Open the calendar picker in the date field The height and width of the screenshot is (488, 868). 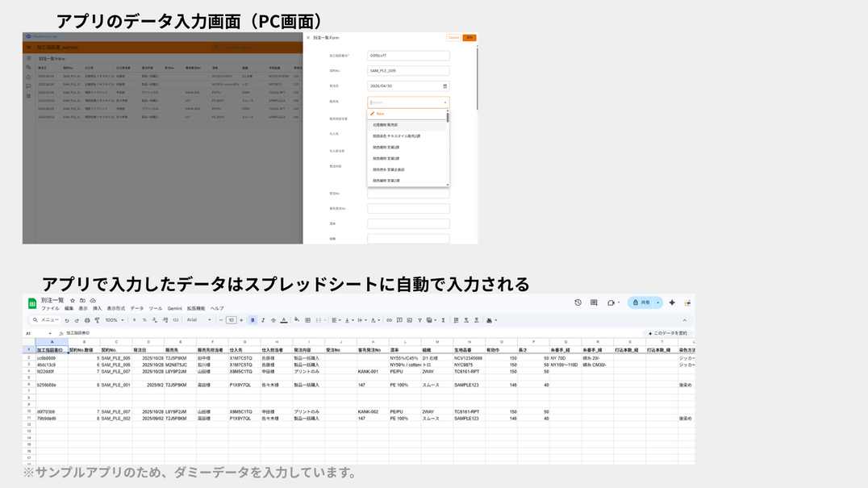(x=444, y=86)
